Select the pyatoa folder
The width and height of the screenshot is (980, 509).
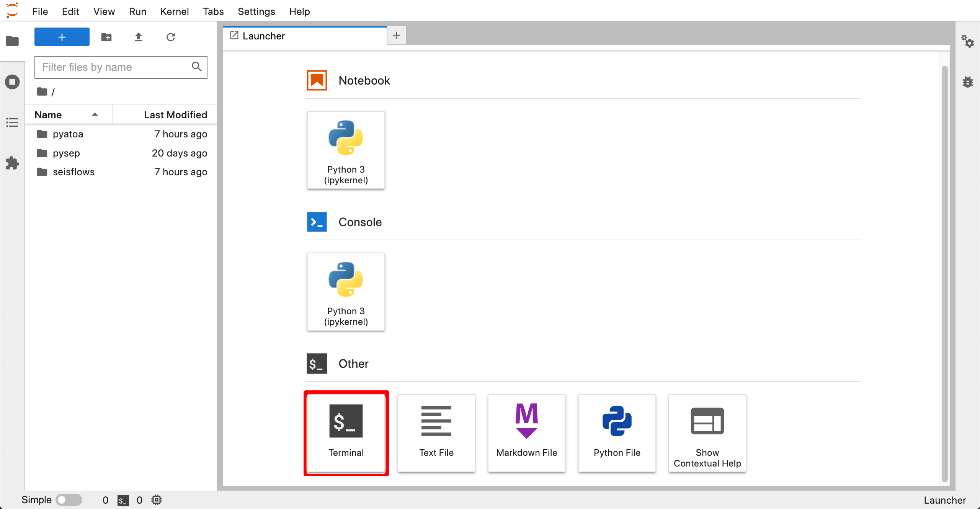click(x=121, y=134)
